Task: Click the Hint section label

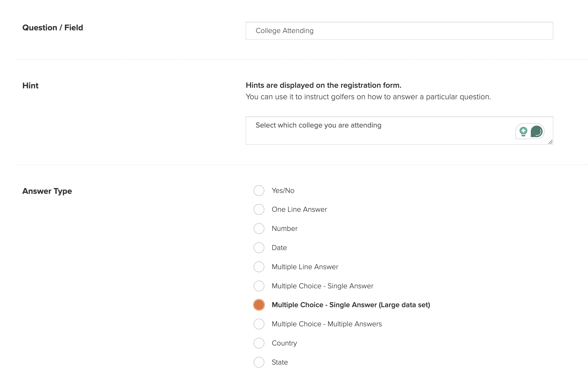Action: click(30, 86)
